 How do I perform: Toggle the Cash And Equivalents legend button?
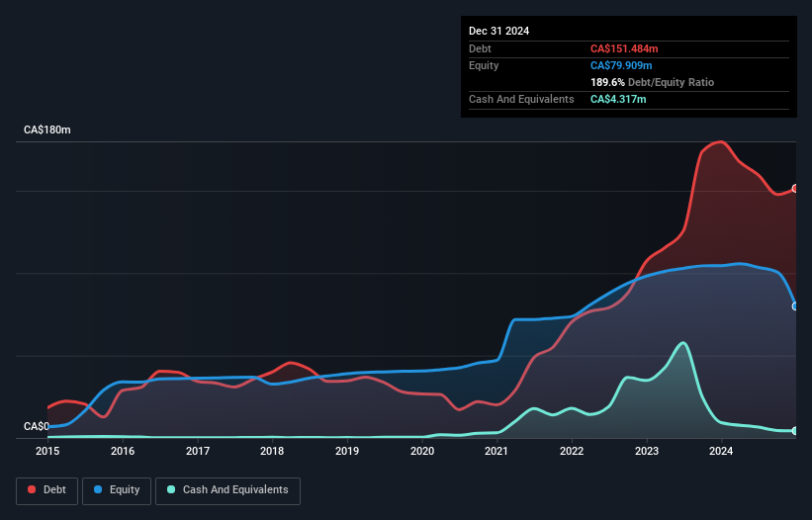point(227,490)
